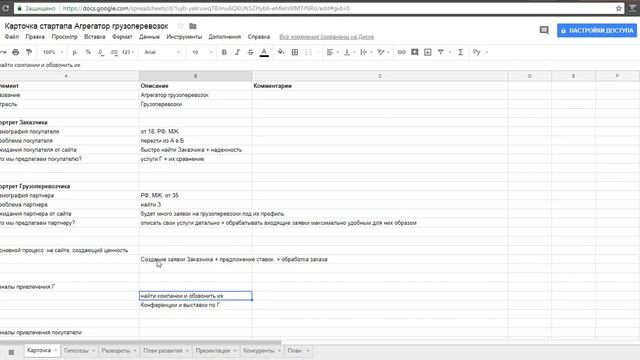Open text wrapping dropdown
The width and height of the screenshot is (640, 360).
(366, 52)
